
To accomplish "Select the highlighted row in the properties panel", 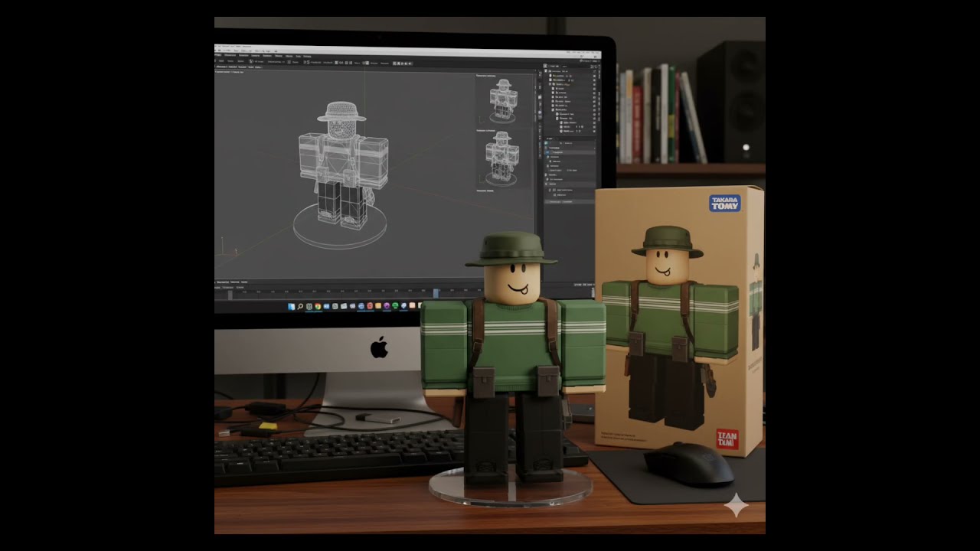I will (x=570, y=152).
